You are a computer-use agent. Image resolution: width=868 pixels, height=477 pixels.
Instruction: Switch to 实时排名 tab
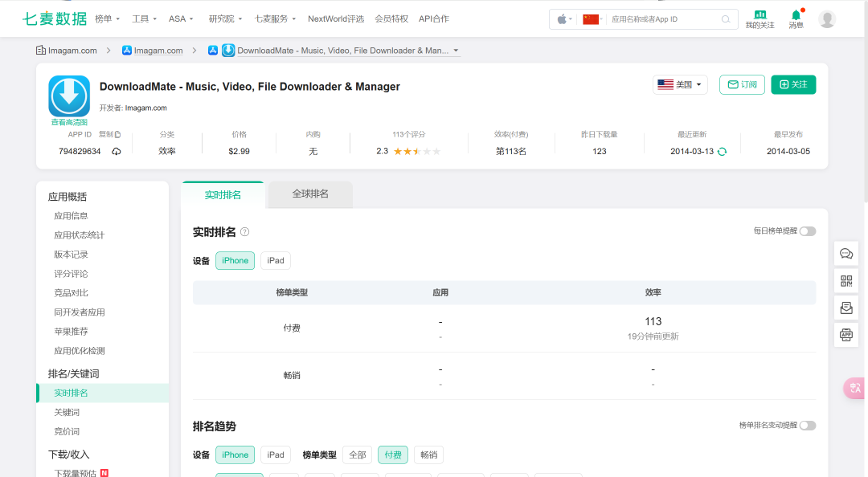223,195
